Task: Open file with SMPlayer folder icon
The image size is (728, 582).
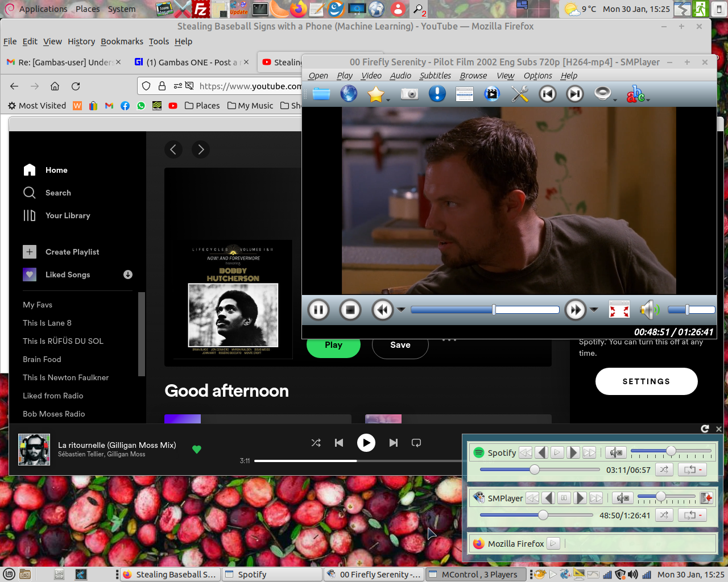Action: [x=321, y=94]
